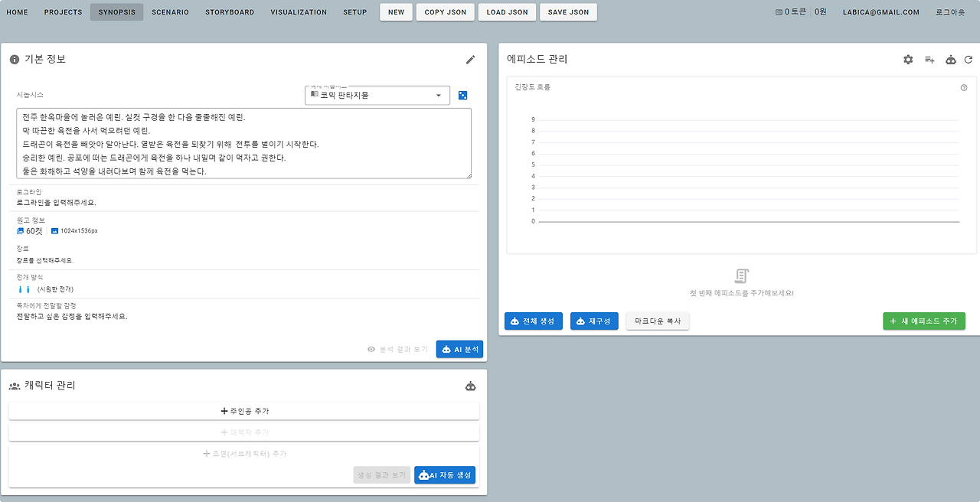Click the 생성 결과 보기 button

(x=382, y=475)
